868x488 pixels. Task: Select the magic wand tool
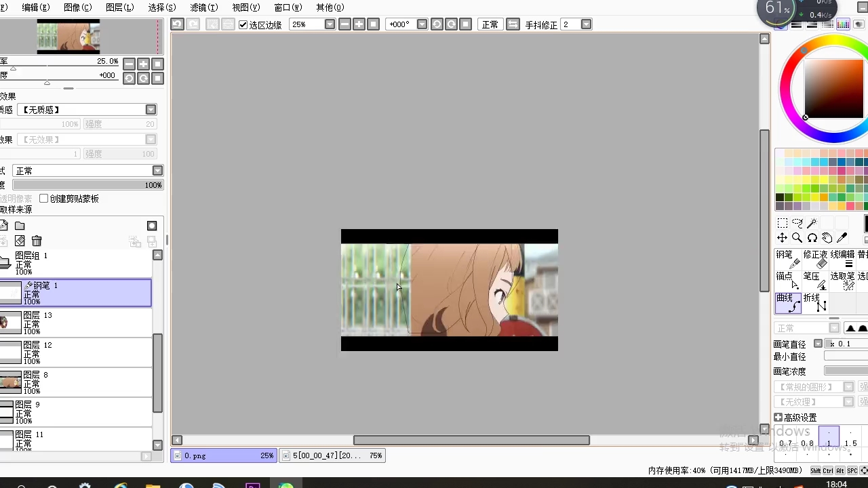point(812,223)
